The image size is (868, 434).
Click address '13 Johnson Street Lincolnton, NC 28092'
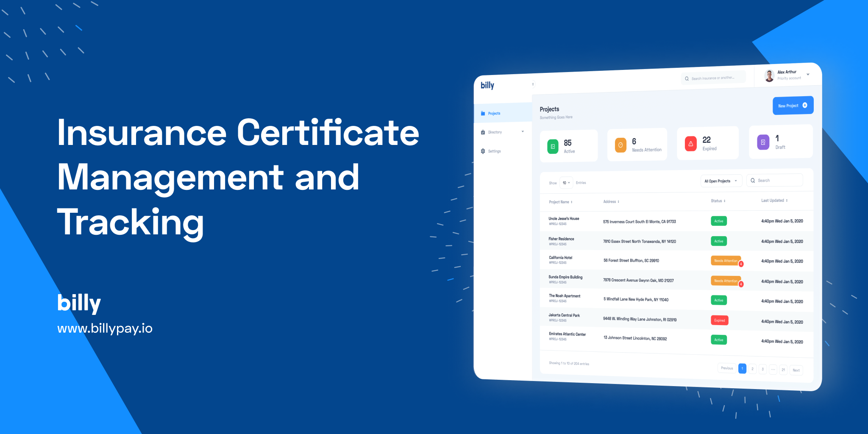pyautogui.click(x=635, y=338)
